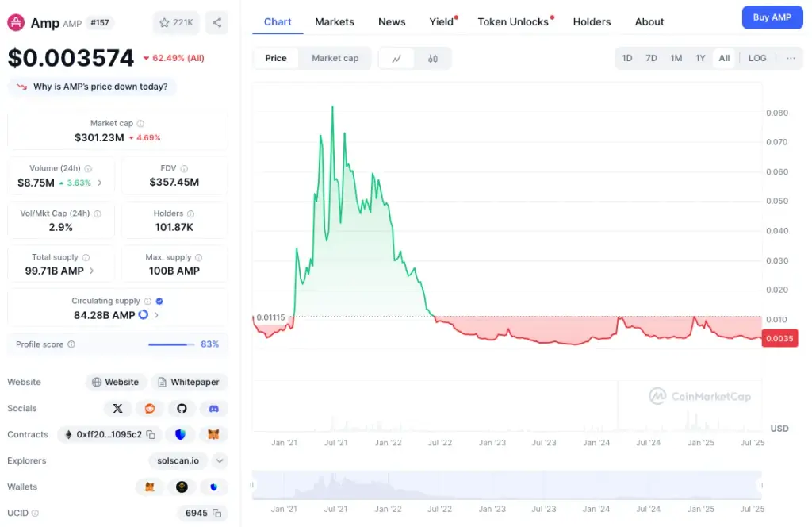Select the Price chart toggle
Image resolution: width=812 pixels, height=527 pixels.
pos(276,58)
